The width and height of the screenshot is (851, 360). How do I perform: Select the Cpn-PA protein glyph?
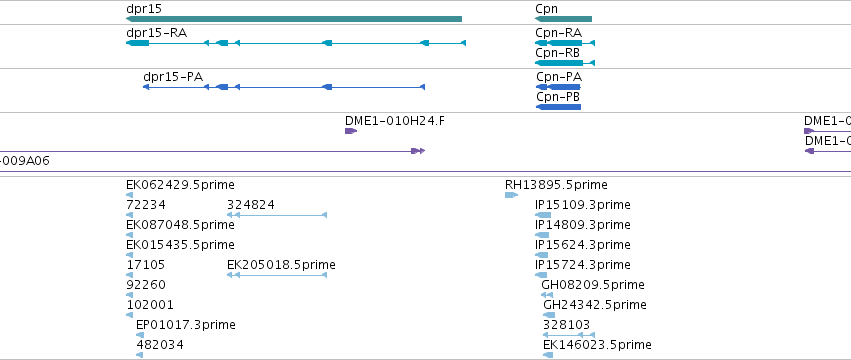(558, 87)
